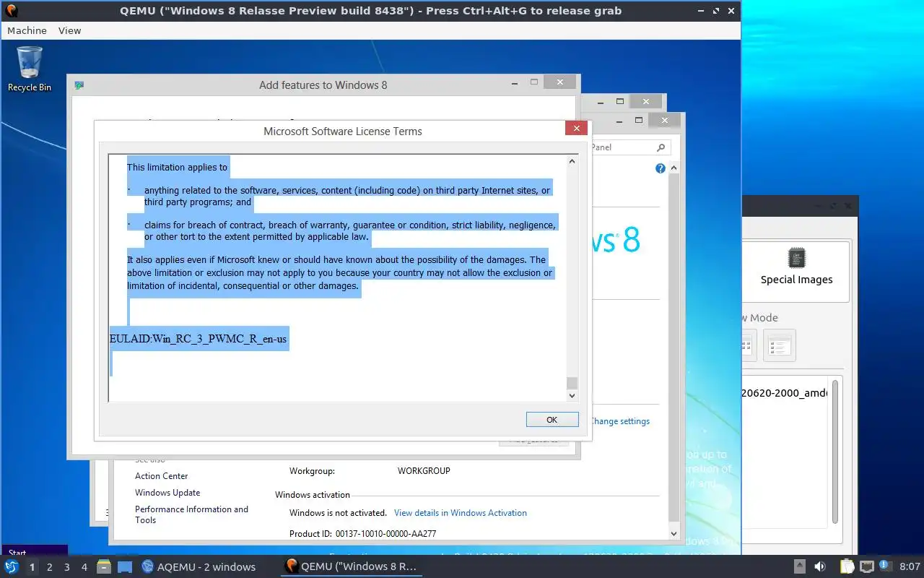
Task: Open AQEMU - 2 windows taskbar entry
Action: coord(199,566)
